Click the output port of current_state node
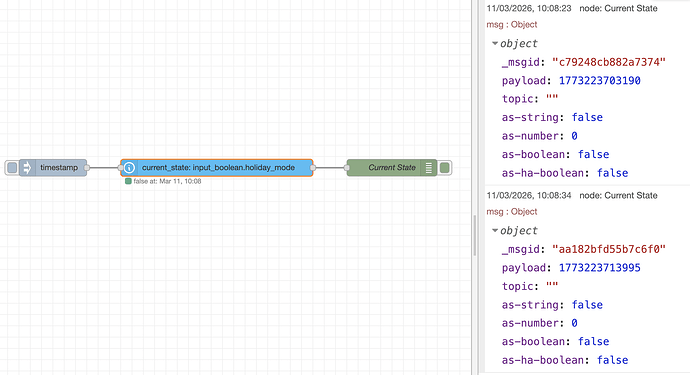The image size is (690, 375). pos(313,168)
